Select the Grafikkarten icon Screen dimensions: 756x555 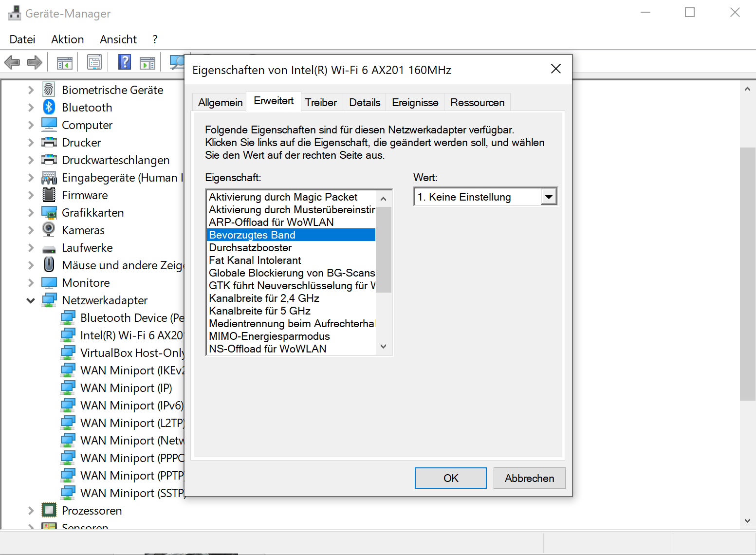[49, 213]
